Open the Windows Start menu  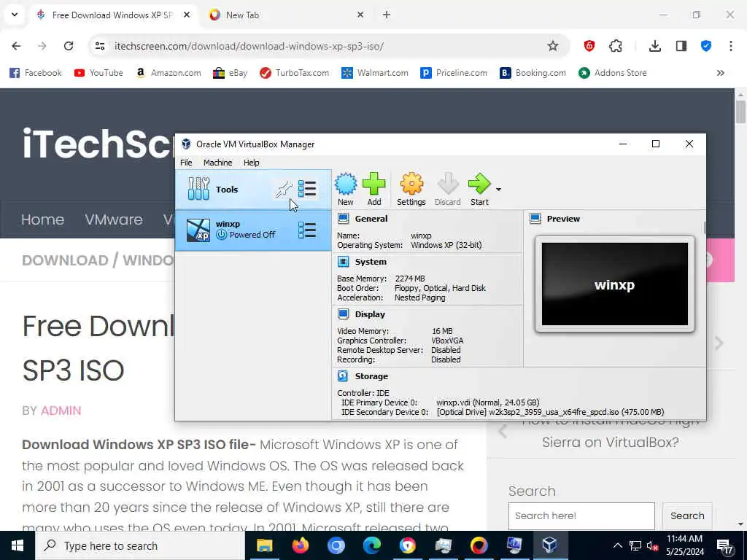tap(18, 545)
